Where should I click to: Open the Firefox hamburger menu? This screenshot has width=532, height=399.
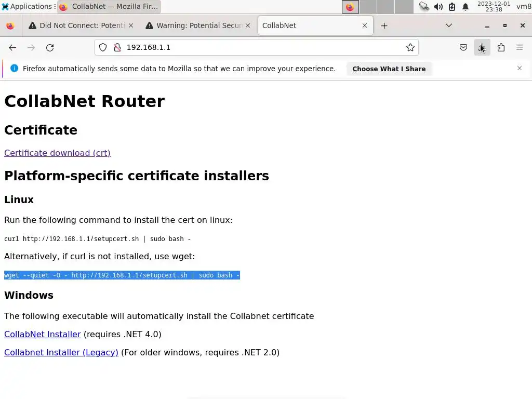520,47
